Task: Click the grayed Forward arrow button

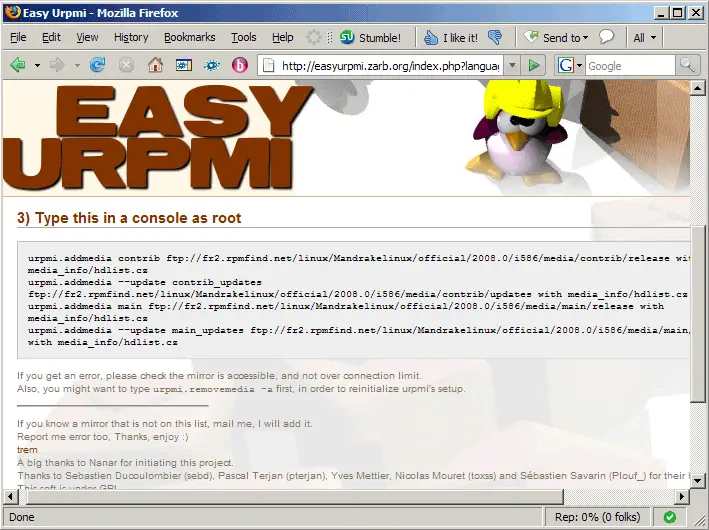Action: [57, 65]
